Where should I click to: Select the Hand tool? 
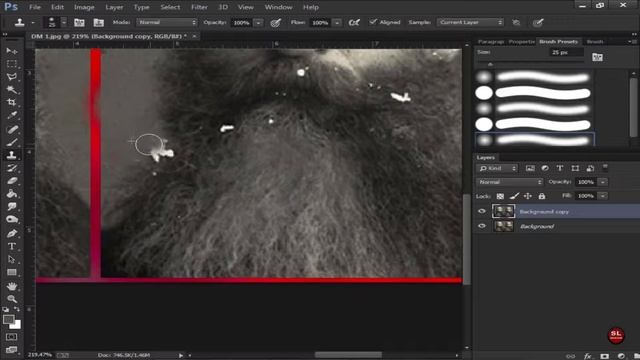pos(11,286)
